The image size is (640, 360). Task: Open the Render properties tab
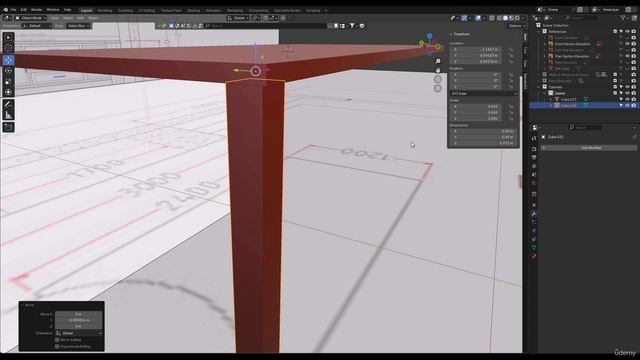tap(534, 149)
